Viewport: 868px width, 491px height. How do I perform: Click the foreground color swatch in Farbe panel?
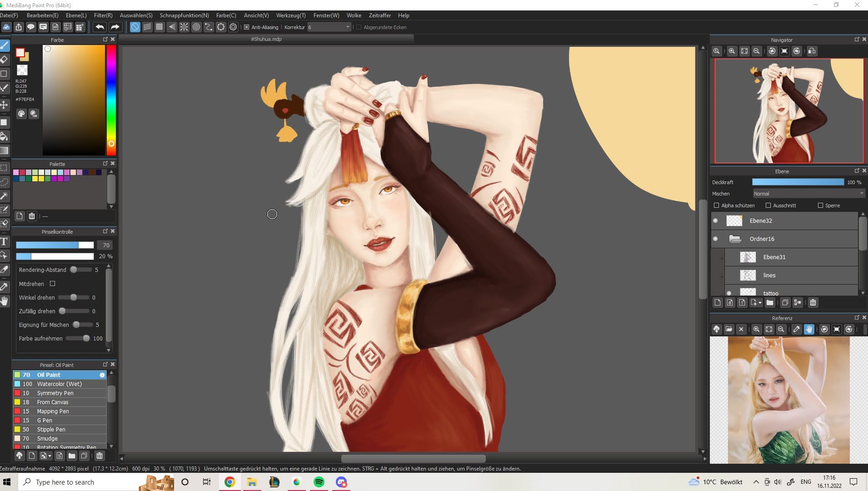[20, 52]
